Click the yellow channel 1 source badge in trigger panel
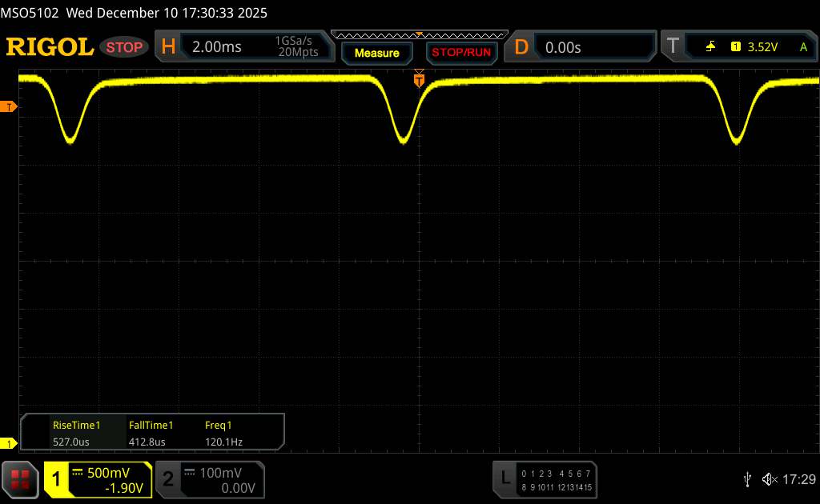Image resolution: width=820 pixels, height=504 pixels. click(x=735, y=47)
